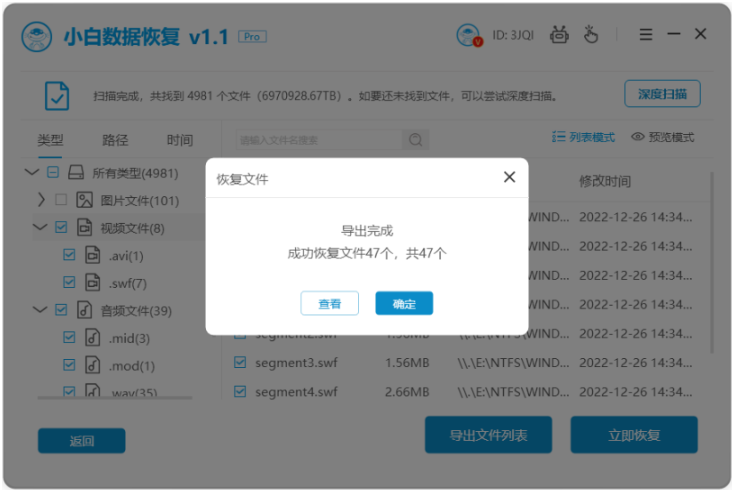Check the 图片文件(101) checkbox
This screenshot has width=733, height=494.
click(x=61, y=200)
